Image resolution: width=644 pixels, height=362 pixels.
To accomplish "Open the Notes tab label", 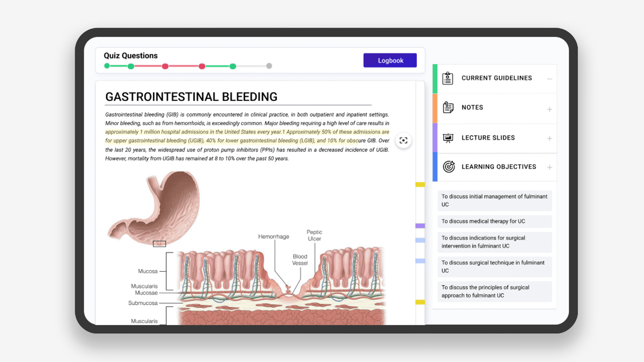I will pyautogui.click(x=472, y=107).
